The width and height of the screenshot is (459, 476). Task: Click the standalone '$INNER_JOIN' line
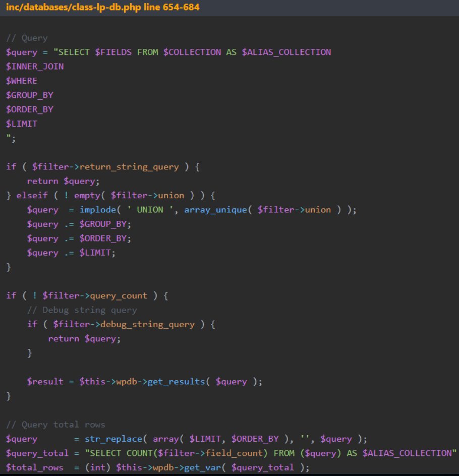click(x=35, y=67)
